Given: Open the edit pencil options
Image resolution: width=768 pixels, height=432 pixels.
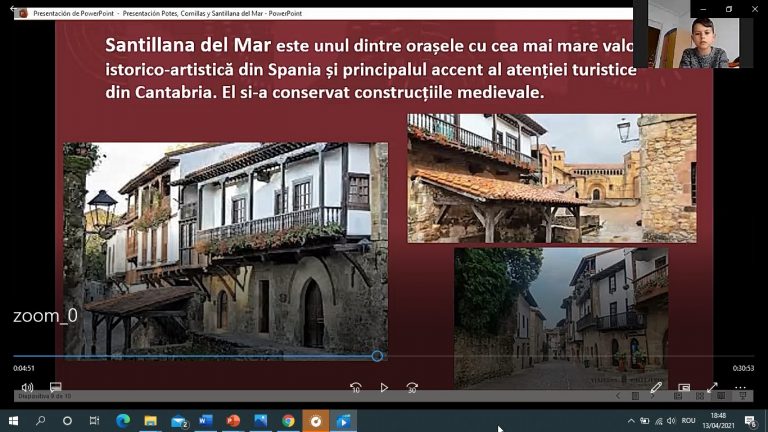Looking at the screenshot, I should tap(656, 387).
